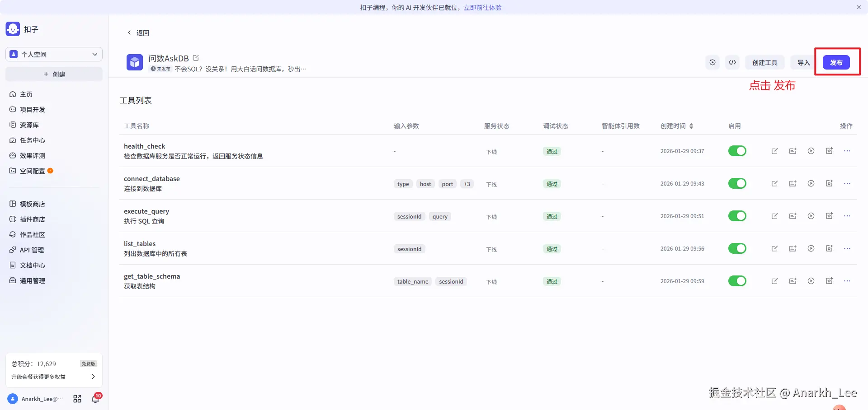The image size is (868, 410).
Task: Disable the connect_database tool toggle
Action: tap(737, 183)
